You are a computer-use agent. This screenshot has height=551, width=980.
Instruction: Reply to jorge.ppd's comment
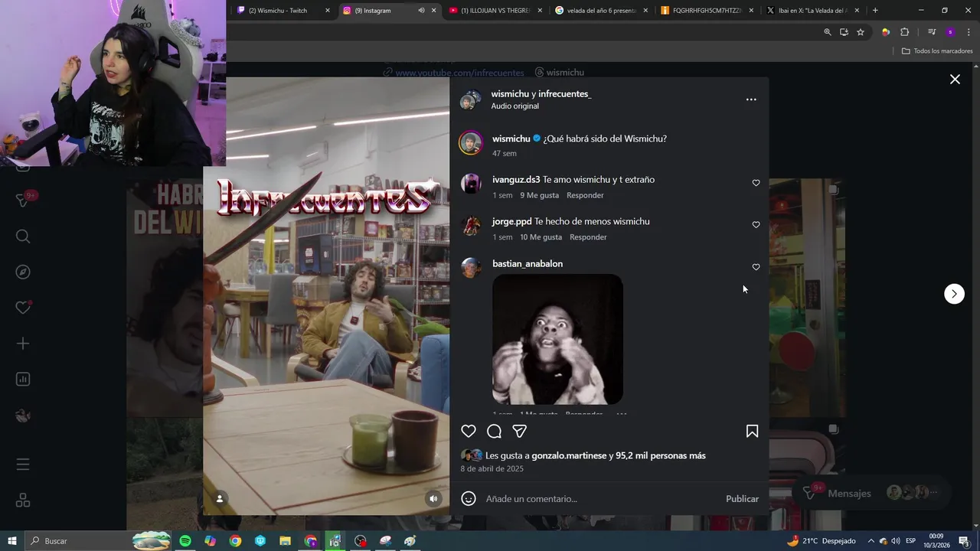coord(588,237)
